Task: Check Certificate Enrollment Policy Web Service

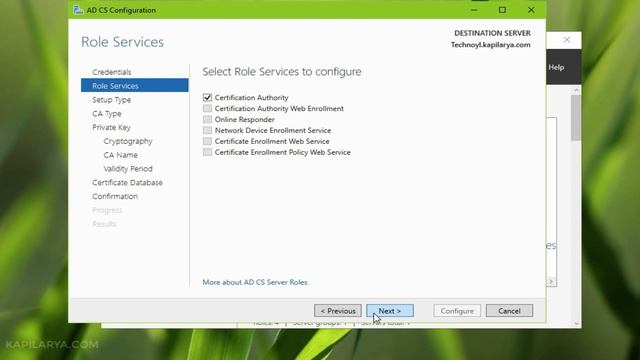Action: (207, 152)
